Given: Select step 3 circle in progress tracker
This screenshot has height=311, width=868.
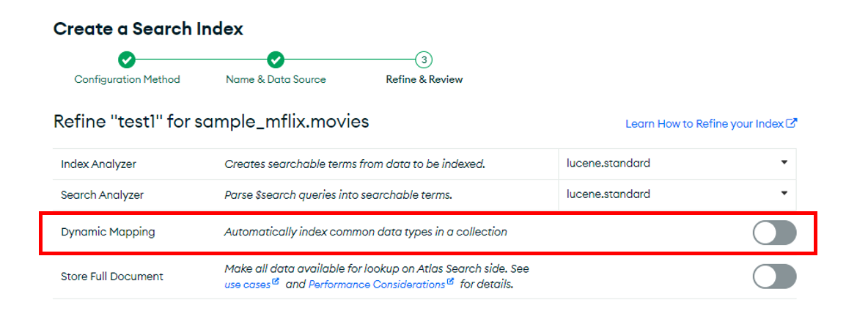Looking at the screenshot, I should [424, 59].
